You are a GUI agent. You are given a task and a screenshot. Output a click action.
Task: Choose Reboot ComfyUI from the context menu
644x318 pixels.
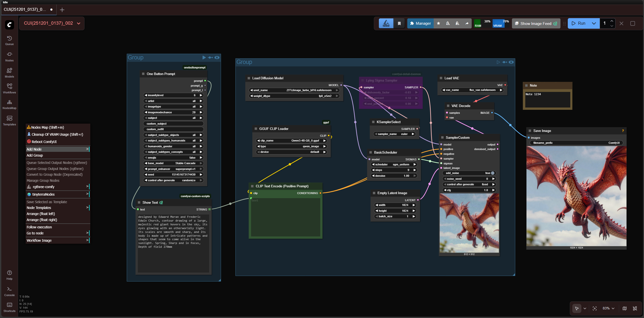click(44, 142)
